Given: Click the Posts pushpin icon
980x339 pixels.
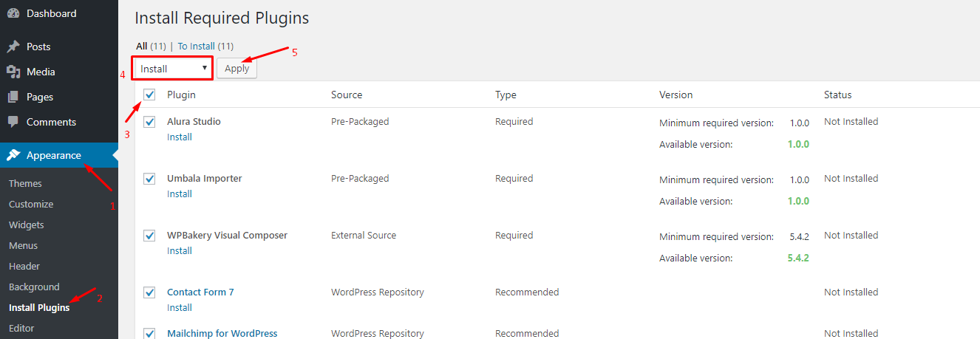Looking at the screenshot, I should click(x=13, y=47).
